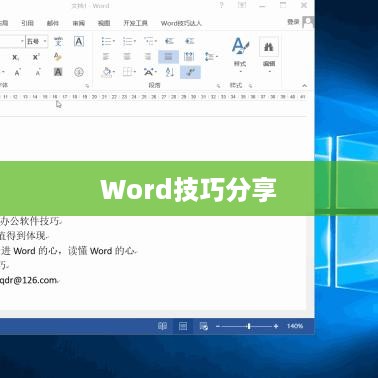Open Word help question mark

tap(222, 5)
